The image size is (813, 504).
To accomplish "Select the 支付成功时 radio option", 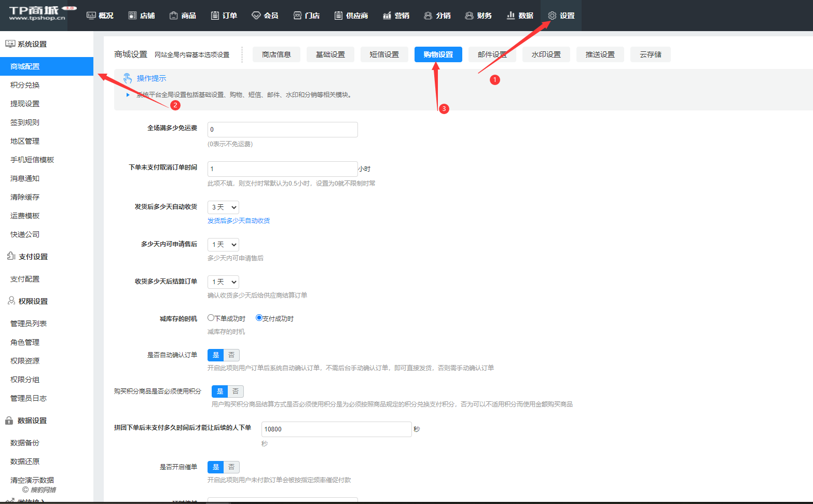I will 259,318.
